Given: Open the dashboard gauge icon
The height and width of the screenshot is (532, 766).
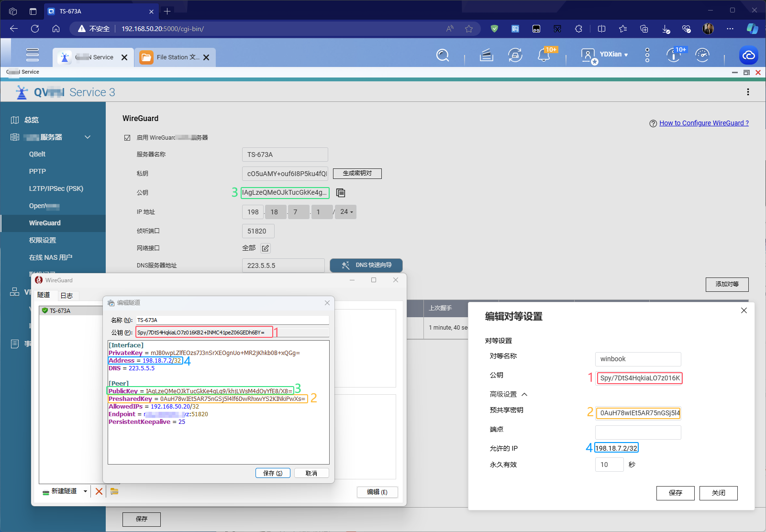Looking at the screenshot, I should coord(702,55).
